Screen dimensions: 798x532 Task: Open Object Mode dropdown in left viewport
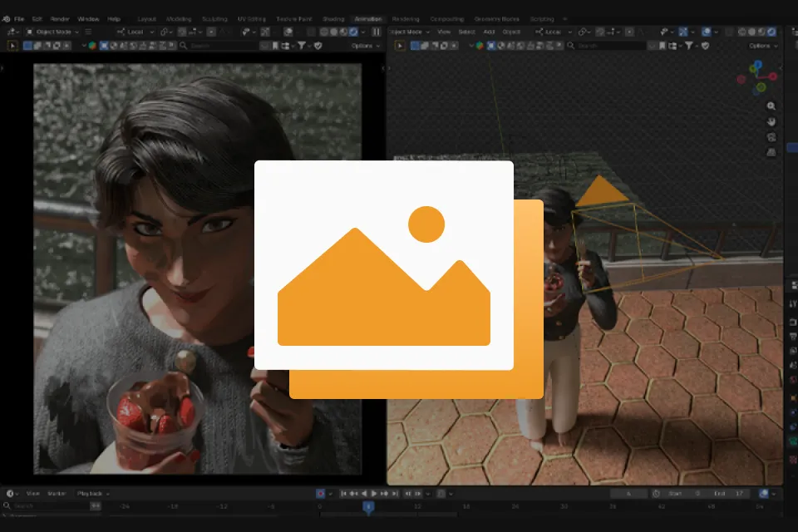(53, 32)
